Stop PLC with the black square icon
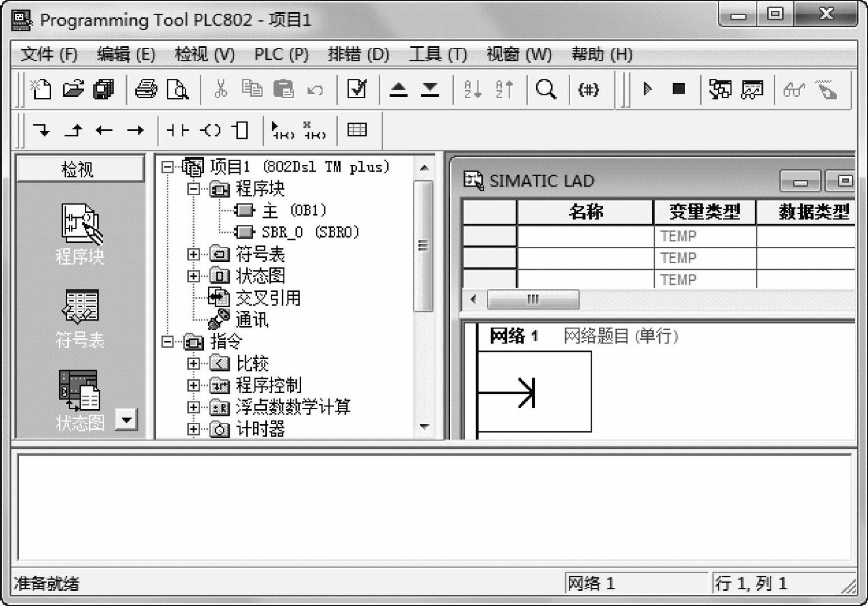This screenshot has height=606, width=868. [678, 89]
